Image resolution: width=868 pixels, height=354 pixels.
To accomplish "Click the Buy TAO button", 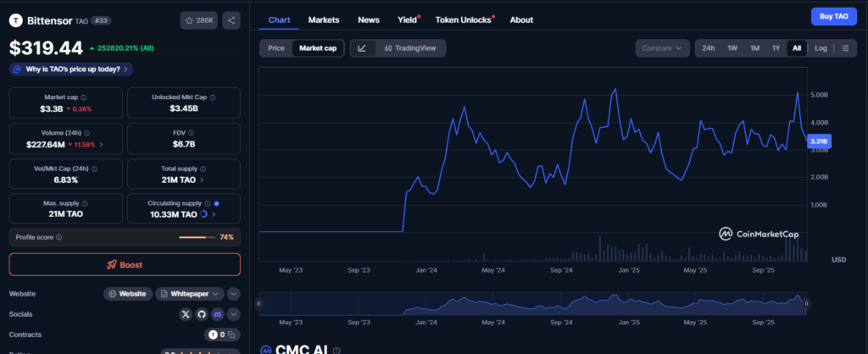I will coord(834,17).
